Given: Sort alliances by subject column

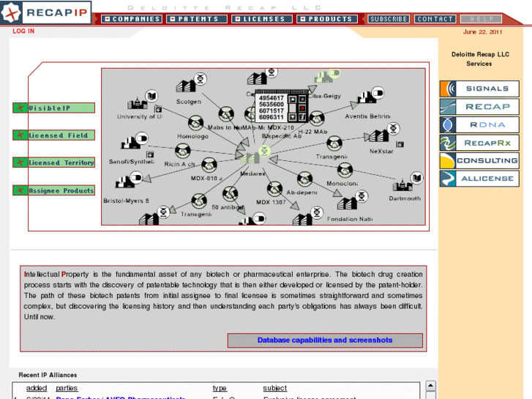Looking at the screenshot, I should [275, 388].
